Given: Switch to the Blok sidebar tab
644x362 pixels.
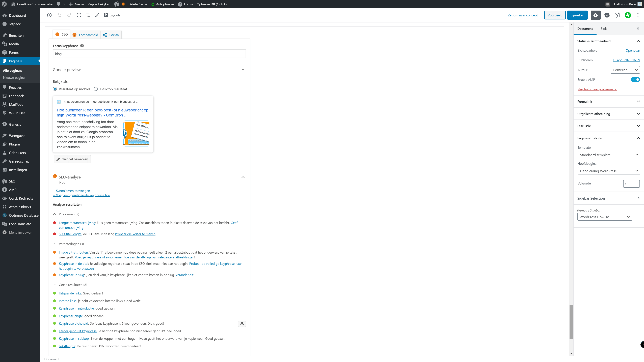Looking at the screenshot, I should click(x=603, y=29).
